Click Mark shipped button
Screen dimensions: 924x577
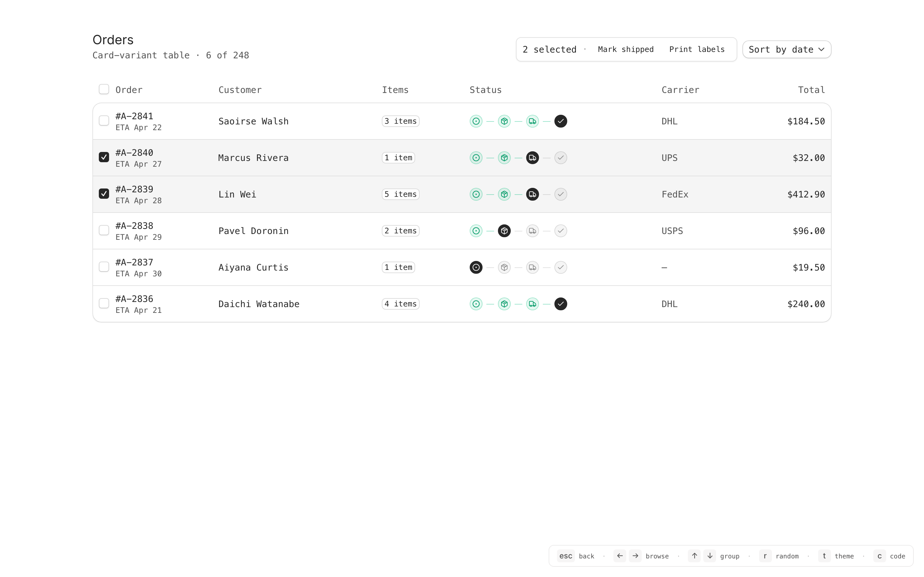tap(625, 50)
